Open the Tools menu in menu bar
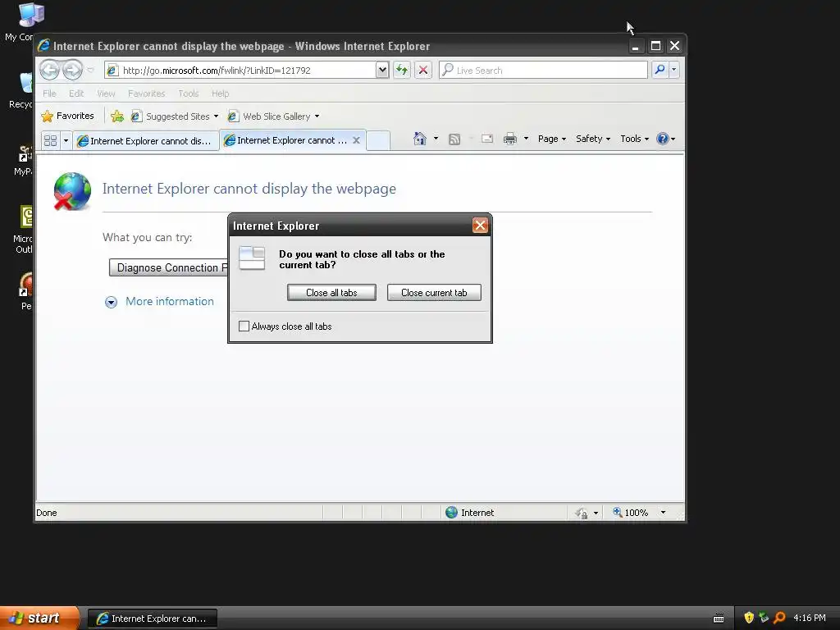Viewport: 840px width, 630px height. [189, 94]
